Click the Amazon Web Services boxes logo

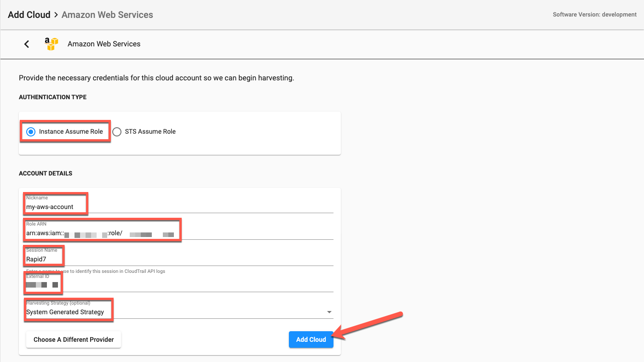(x=52, y=44)
